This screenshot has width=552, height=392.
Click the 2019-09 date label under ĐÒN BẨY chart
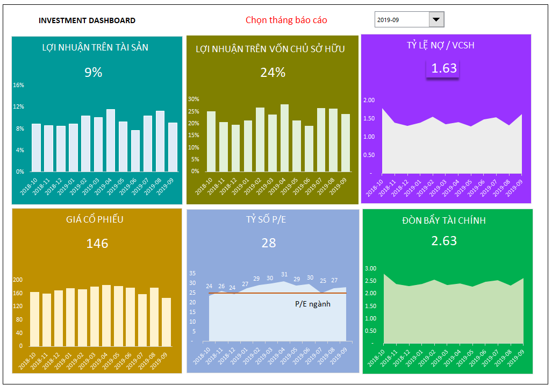(515, 358)
